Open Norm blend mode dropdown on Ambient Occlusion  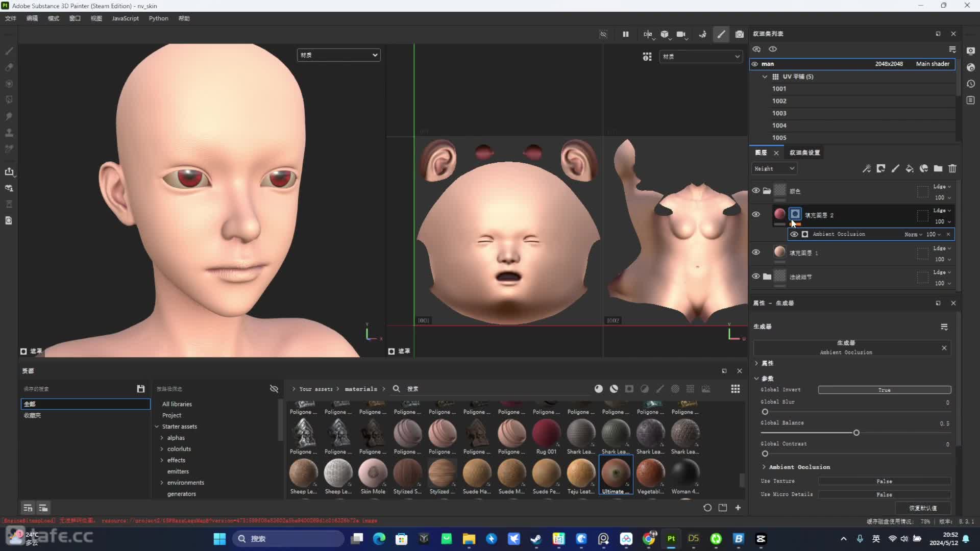913,234
